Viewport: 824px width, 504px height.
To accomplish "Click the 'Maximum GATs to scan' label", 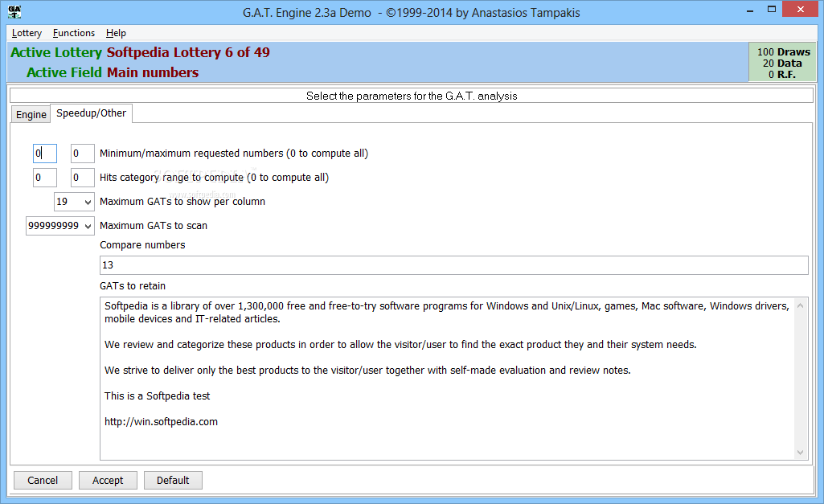I will (154, 226).
